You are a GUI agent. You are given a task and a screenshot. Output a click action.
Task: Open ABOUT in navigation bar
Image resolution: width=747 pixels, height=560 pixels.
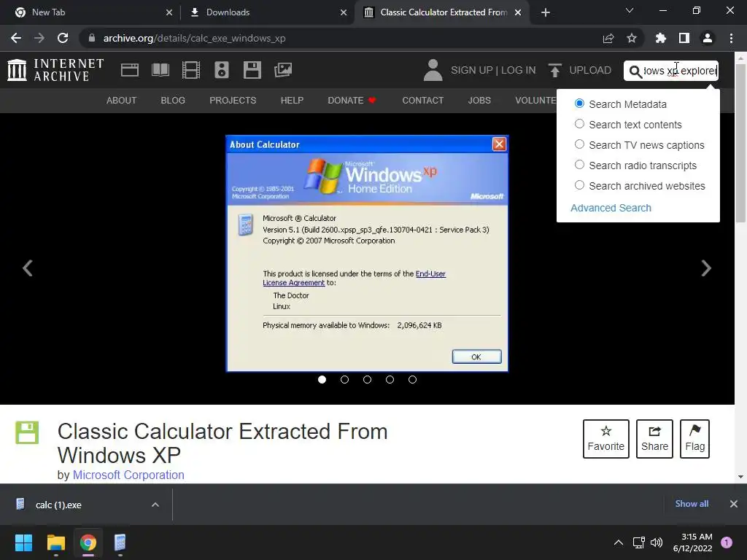(122, 101)
